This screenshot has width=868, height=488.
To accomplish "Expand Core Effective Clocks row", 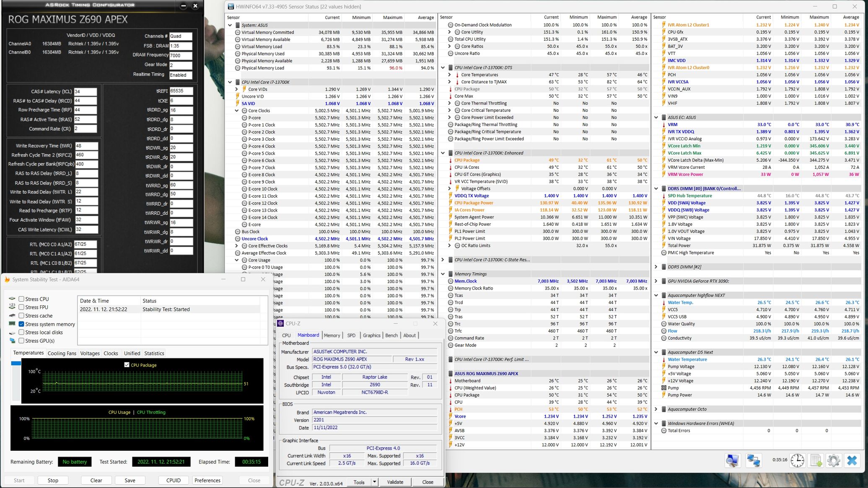I will pos(237,246).
